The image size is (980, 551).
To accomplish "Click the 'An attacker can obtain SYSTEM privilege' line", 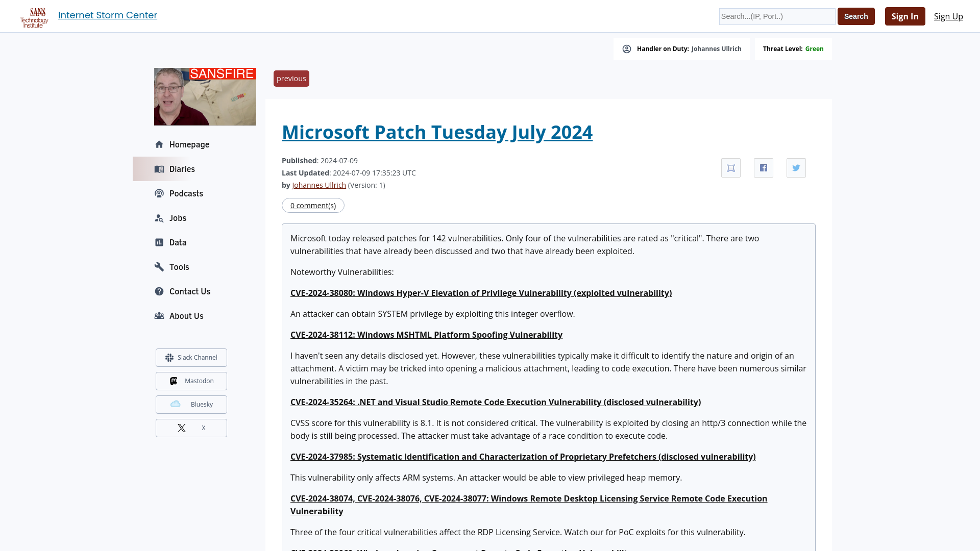I will [432, 314].
